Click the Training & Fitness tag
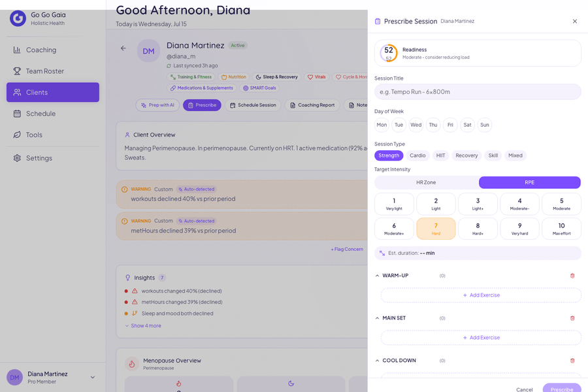588x392 pixels. (191, 77)
